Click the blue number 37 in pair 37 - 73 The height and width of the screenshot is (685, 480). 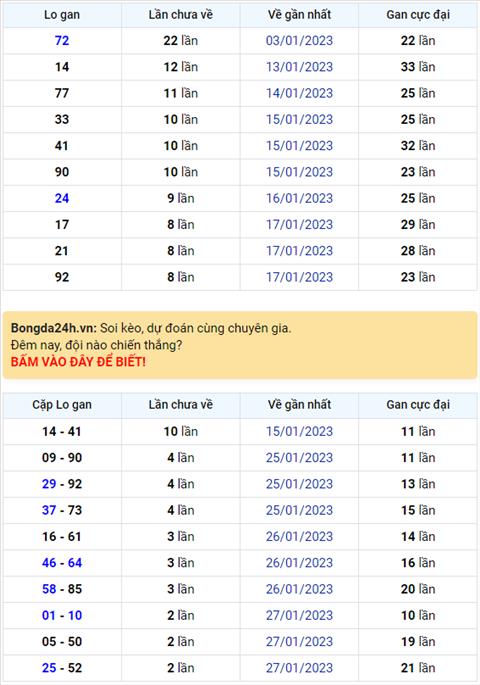coord(49,510)
